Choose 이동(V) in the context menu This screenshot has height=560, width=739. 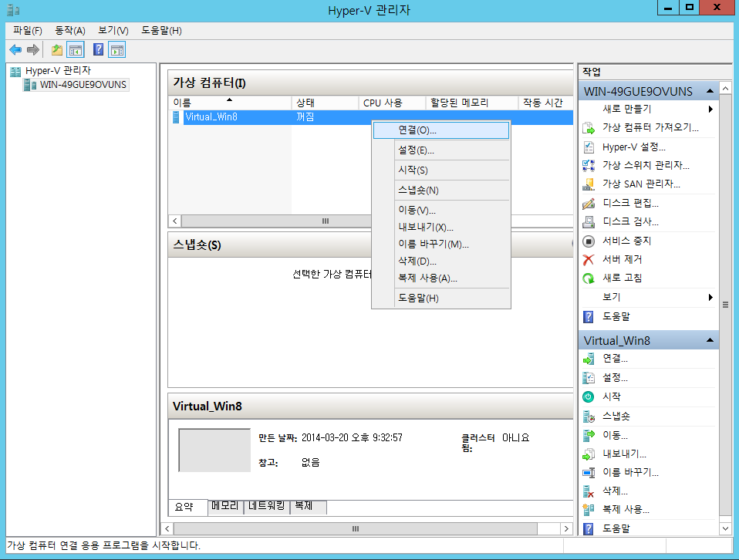(x=441, y=211)
